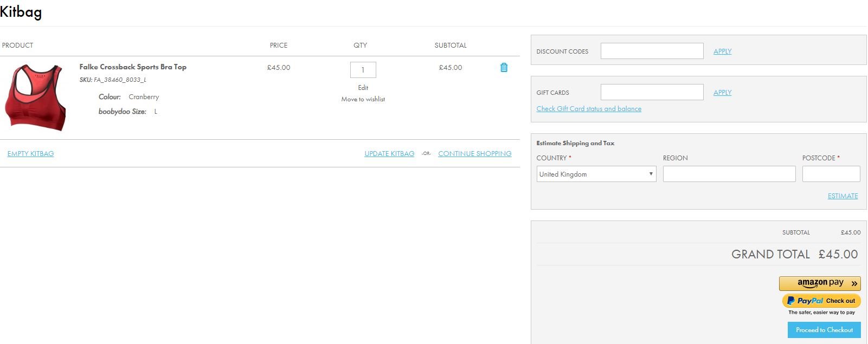Click Estimate shipping link
Image resolution: width=868 pixels, height=344 pixels.
843,196
